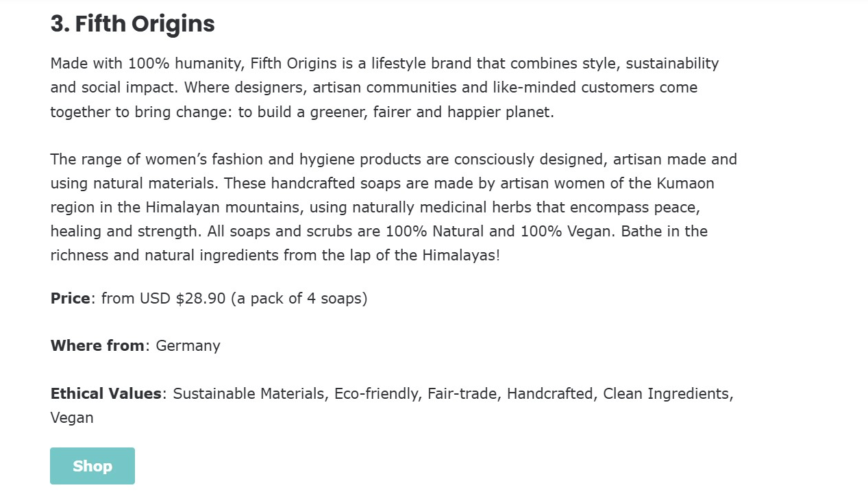Click the word 'Kumaon' in the paragraph

pos(686,184)
